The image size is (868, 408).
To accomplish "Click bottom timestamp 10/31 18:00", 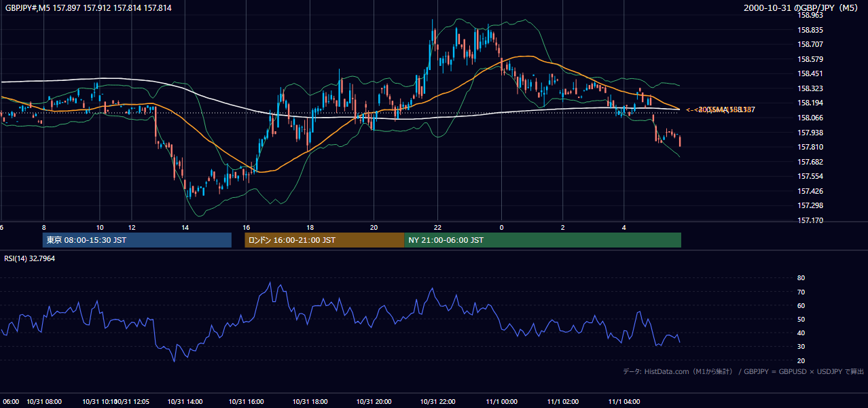I will [310, 402].
